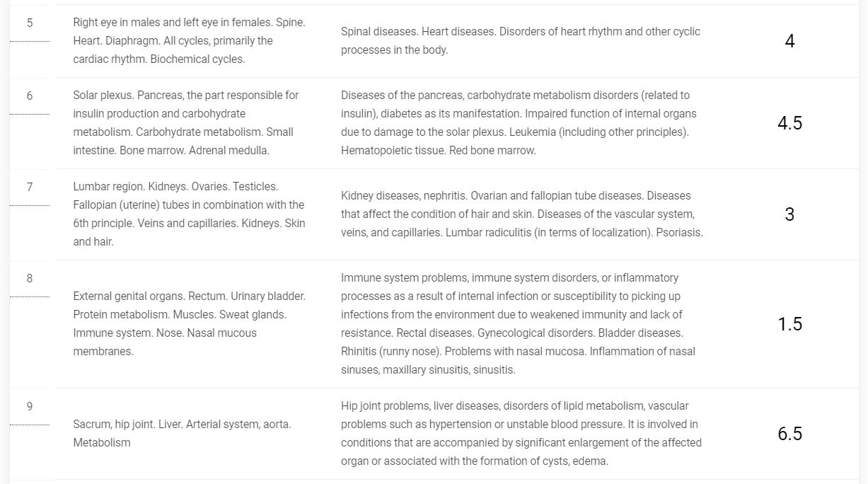Click row number 5 in the table
Screen dimensions: 868x484
pos(30,23)
